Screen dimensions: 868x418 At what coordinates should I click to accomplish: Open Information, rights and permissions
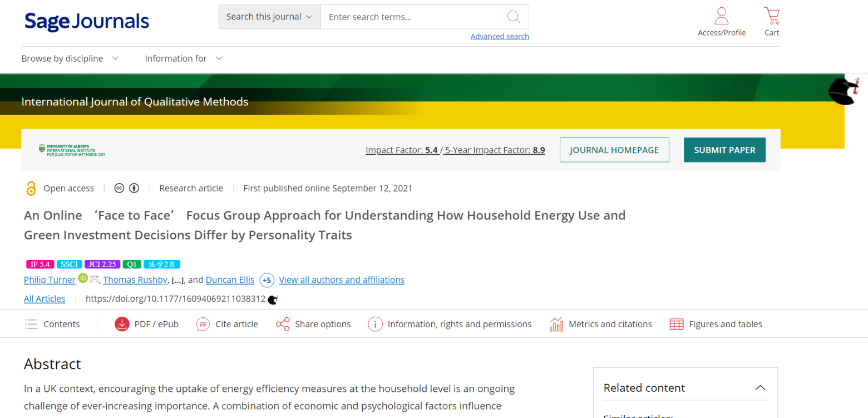click(x=375, y=324)
